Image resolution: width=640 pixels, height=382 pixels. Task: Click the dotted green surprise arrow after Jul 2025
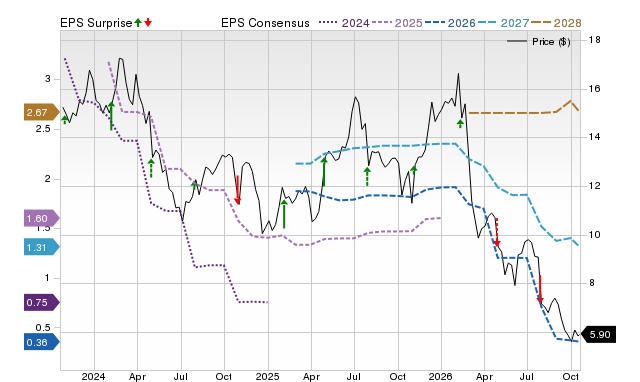[367, 176]
